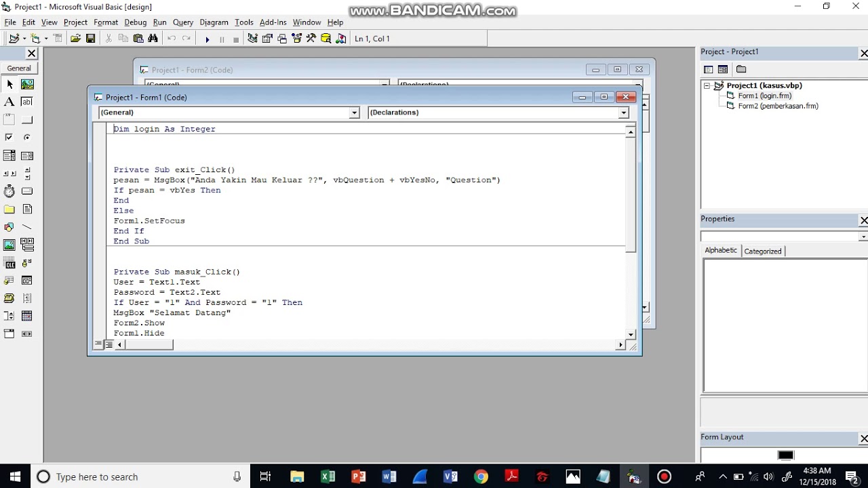The image size is (868, 488).
Task: Select Form1 (login.frm) in project tree
Action: click(x=764, y=96)
